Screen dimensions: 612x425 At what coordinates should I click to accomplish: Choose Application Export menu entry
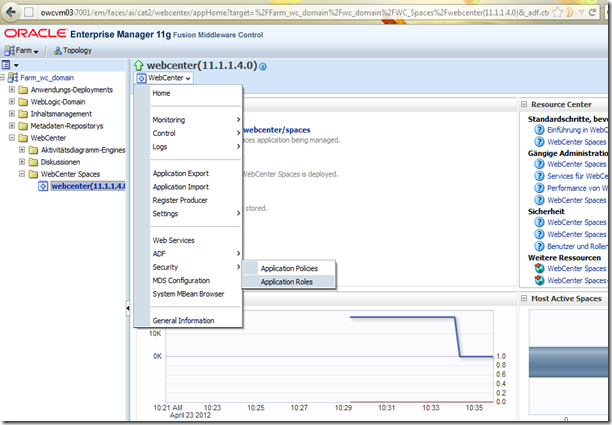tap(181, 173)
